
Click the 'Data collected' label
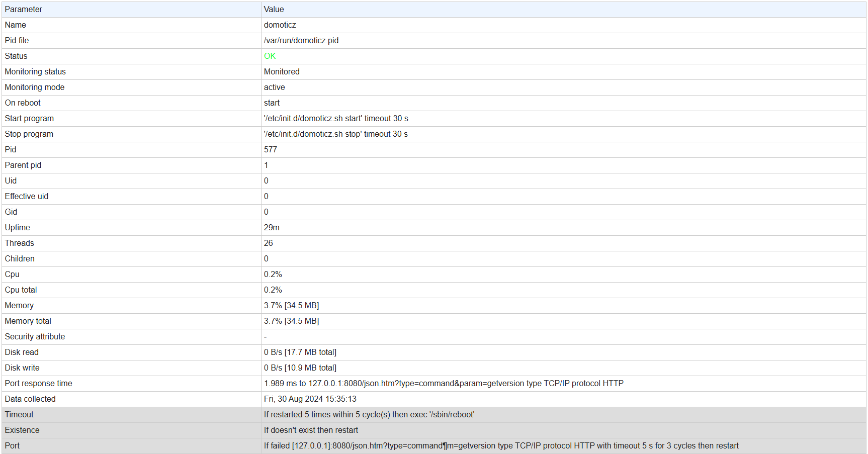pos(30,399)
